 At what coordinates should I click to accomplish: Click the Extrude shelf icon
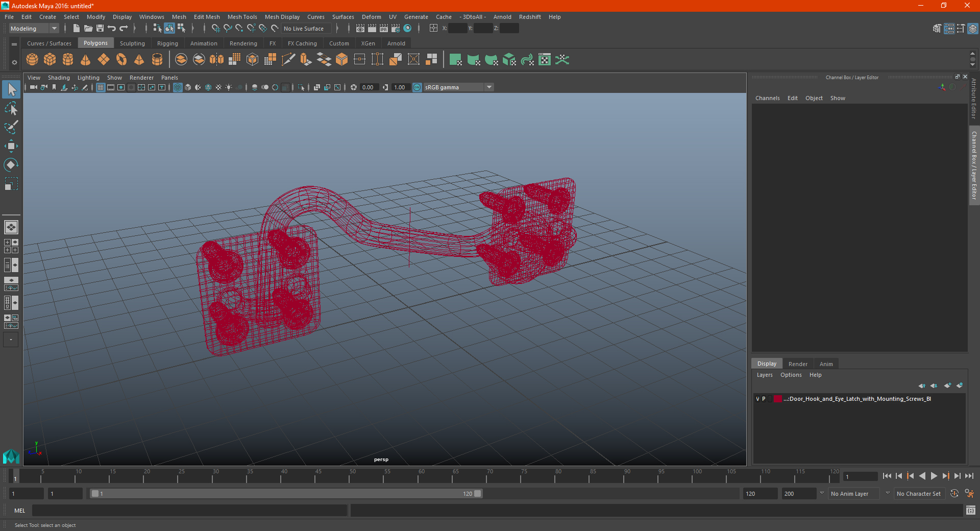tap(306, 60)
